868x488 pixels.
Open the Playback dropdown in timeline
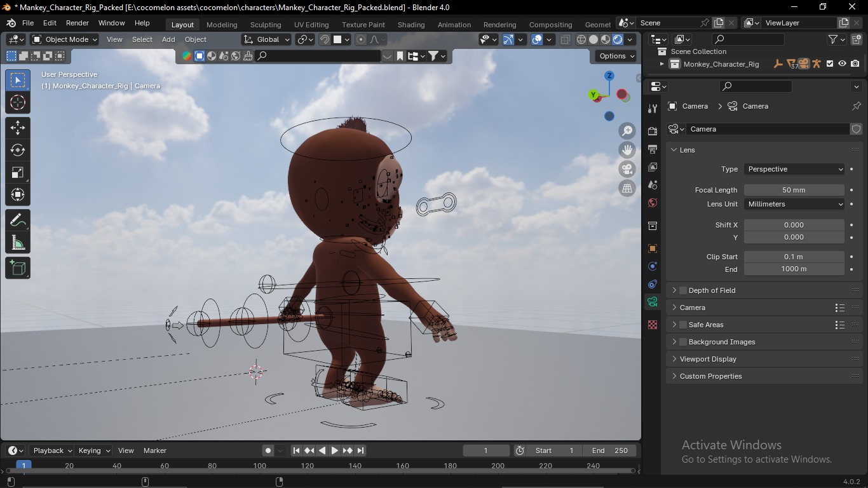click(x=52, y=451)
